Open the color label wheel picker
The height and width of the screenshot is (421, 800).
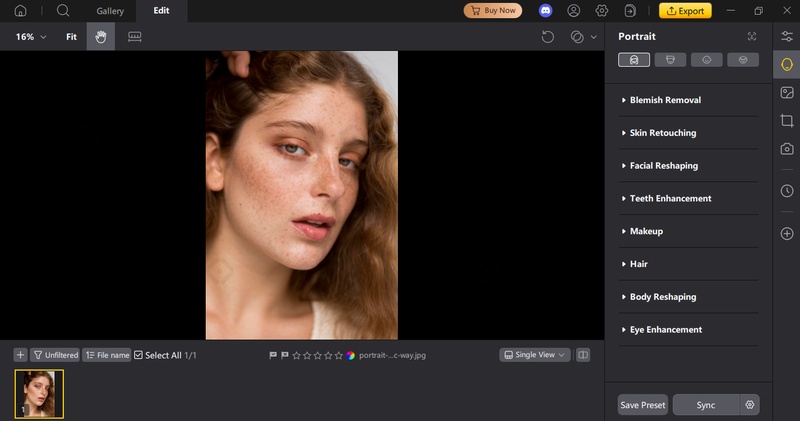(351, 355)
